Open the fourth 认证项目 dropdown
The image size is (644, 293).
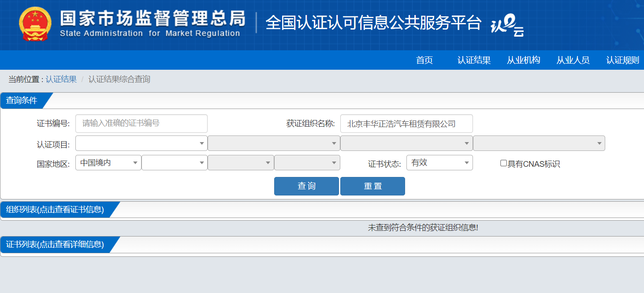coord(539,143)
